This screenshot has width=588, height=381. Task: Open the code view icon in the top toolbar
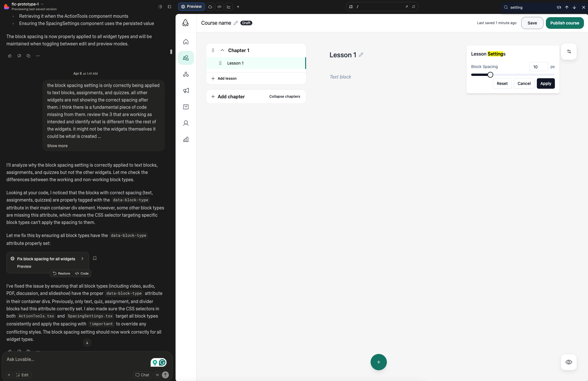(x=219, y=6)
